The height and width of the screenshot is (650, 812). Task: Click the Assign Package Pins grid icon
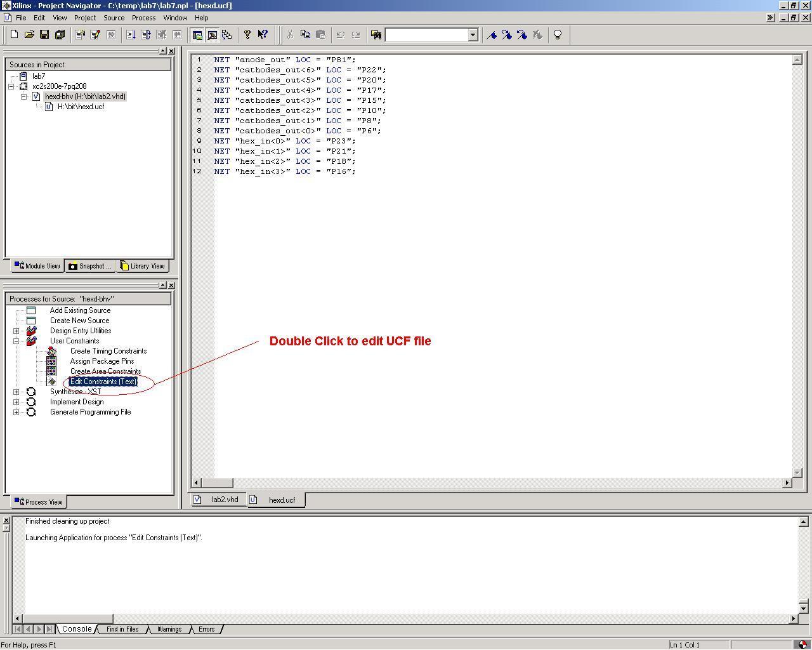click(x=51, y=361)
